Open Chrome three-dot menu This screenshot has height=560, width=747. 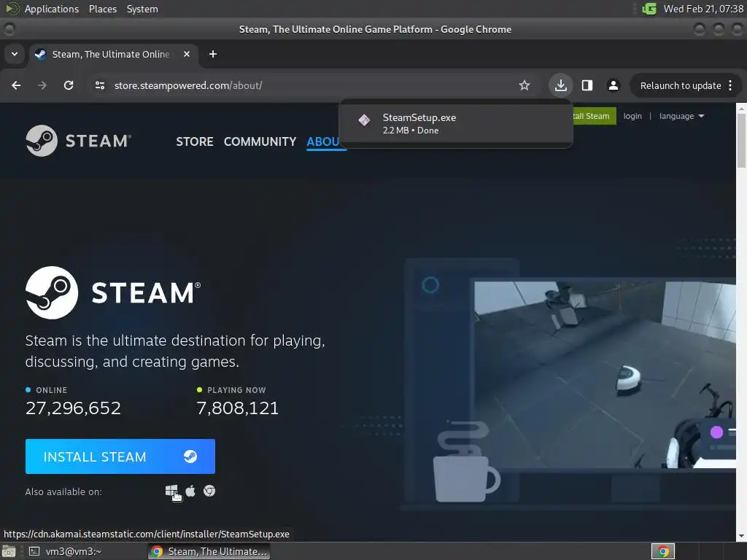point(730,85)
